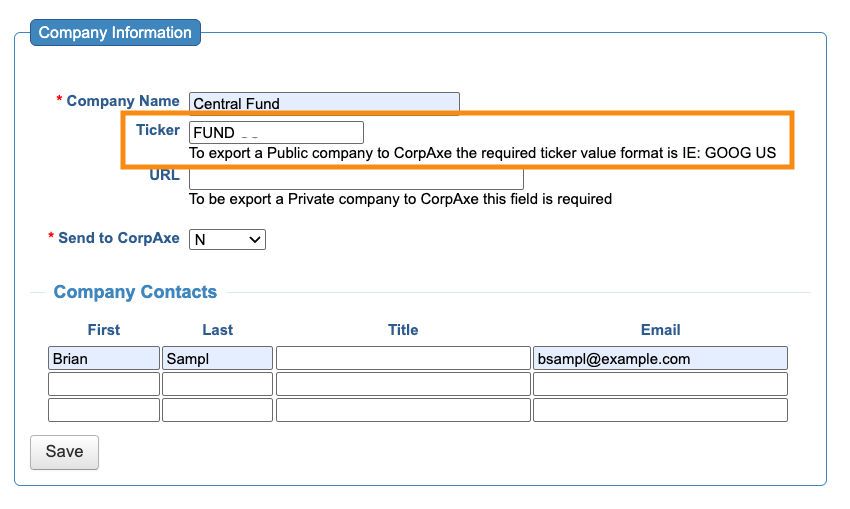Click the Company Name input field

[323, 103]
